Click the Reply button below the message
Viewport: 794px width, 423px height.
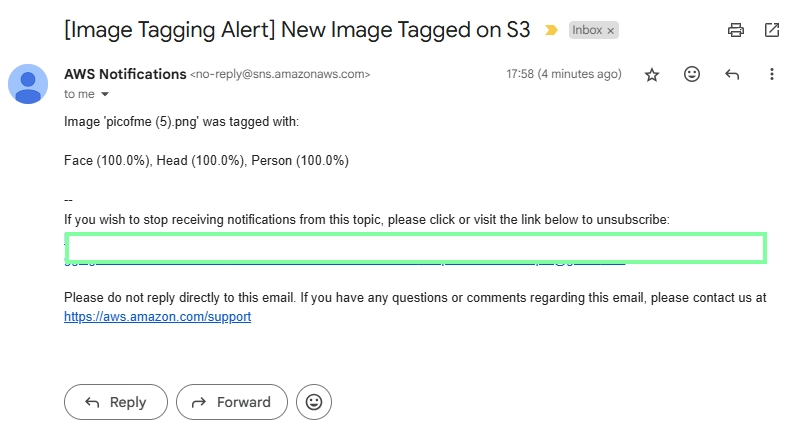[x=115, y=402]
